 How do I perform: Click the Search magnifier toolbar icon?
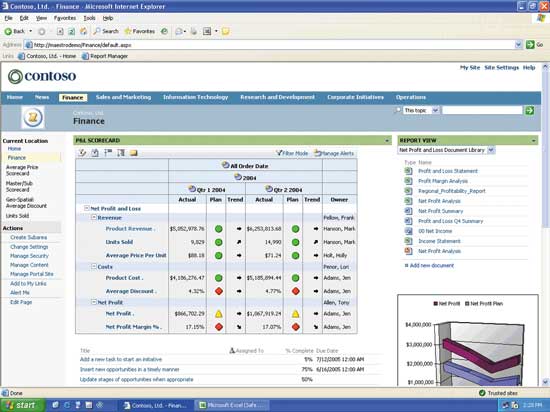97,31
